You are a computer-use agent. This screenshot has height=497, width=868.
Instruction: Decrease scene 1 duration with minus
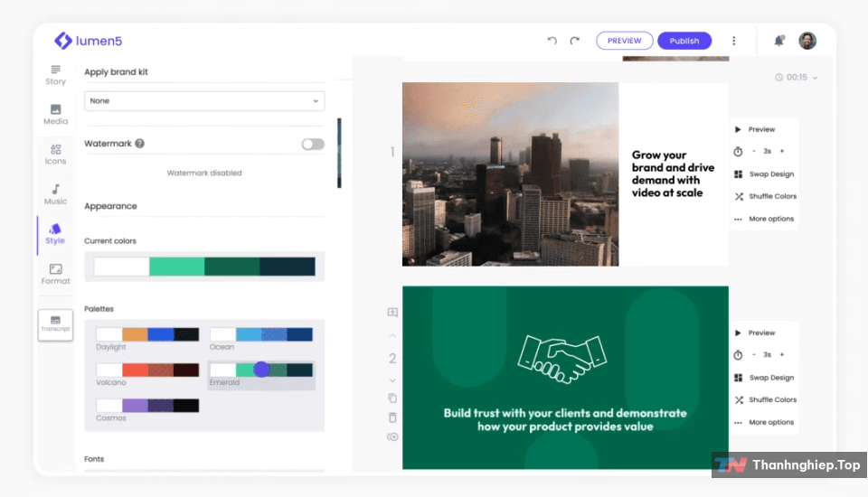753,151
